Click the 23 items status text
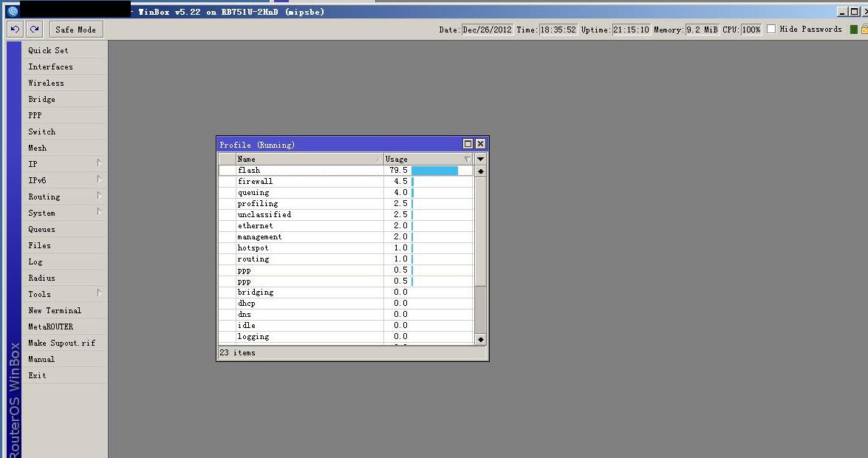This screenshot has height=458, width=868. click(237, 352)
